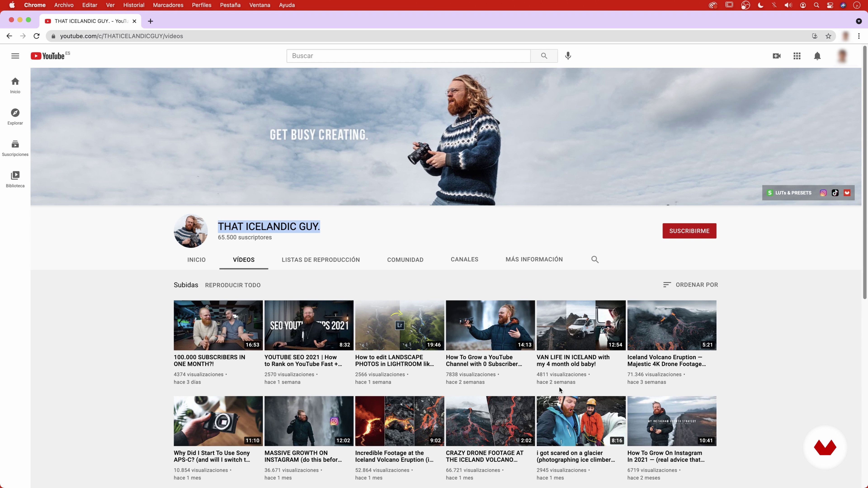Screen dimensions: 868x488
Task: Search within the channel using the magnifier
Action: [x=595, y=259]
